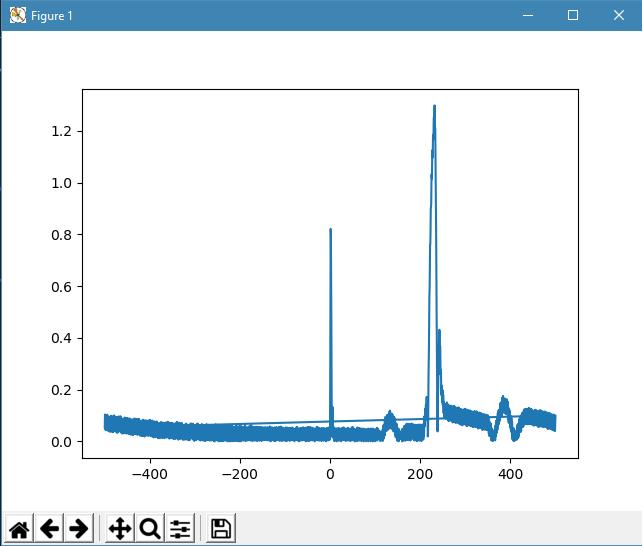
Task: Maximize the Figure 1 window
Action: pyautogui.click(x=573, y=16)
